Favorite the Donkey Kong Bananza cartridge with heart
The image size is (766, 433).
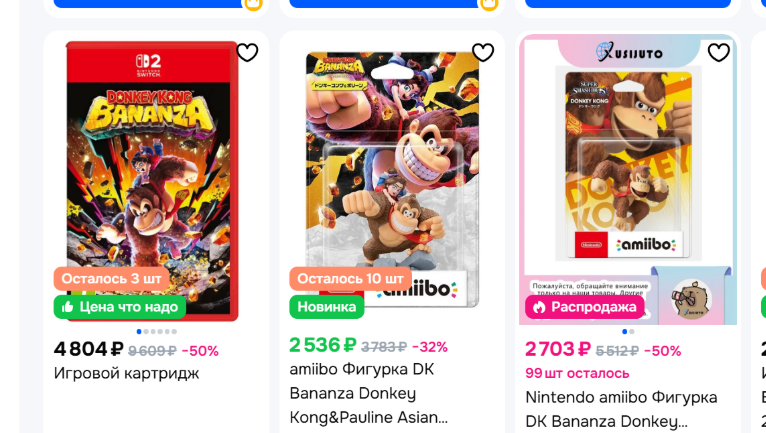point(247,52)
